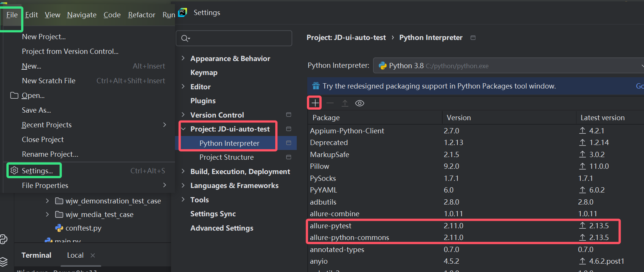Expand Appearance & Behavior settings section
644x272 pixels.
[183, 58]
